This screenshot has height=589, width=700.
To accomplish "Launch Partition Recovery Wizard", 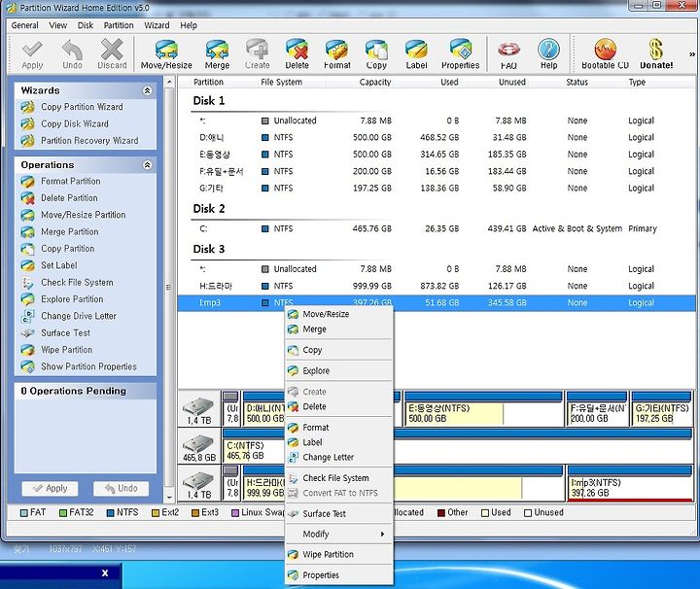I will click(x=89, y=141).
